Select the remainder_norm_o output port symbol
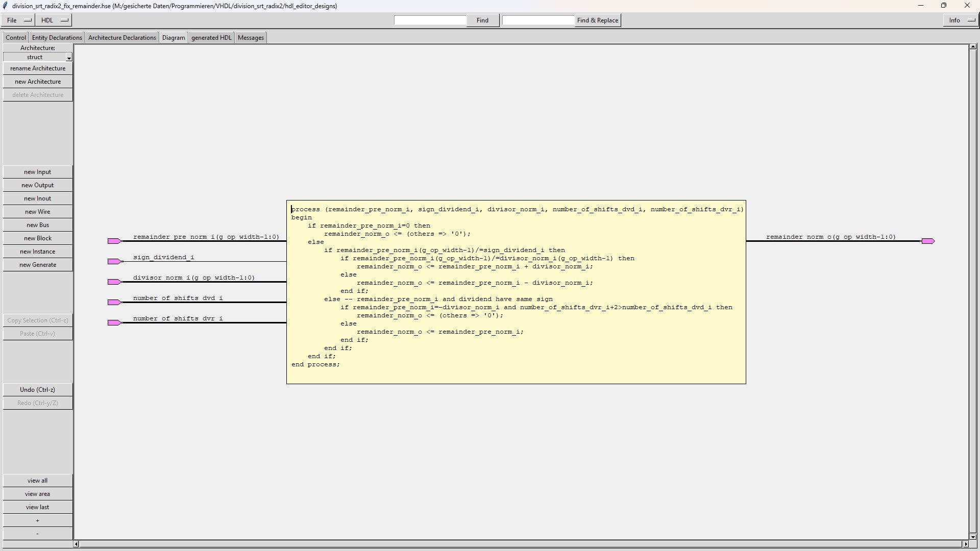The image size is (980, 551). pyautogui.click(x=928, y=241)
